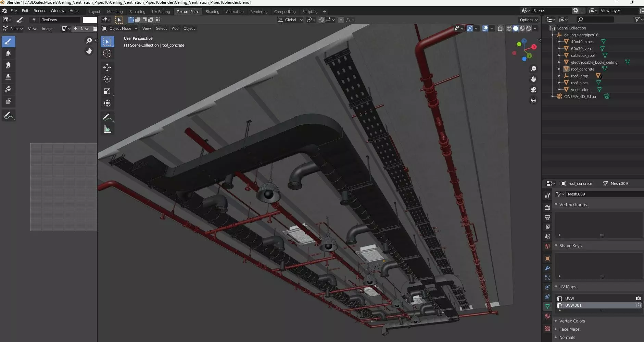This screenshot has height=342, width=644.
Task: Open the Options dropdown in viewport
Action: (529, 20)
